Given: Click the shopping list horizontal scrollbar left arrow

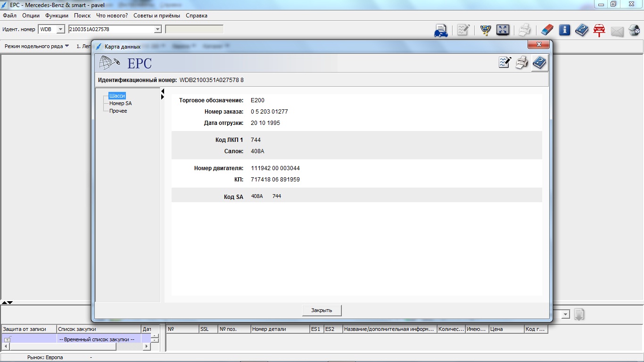Looking at the screenshot, I should coord(5,346).
